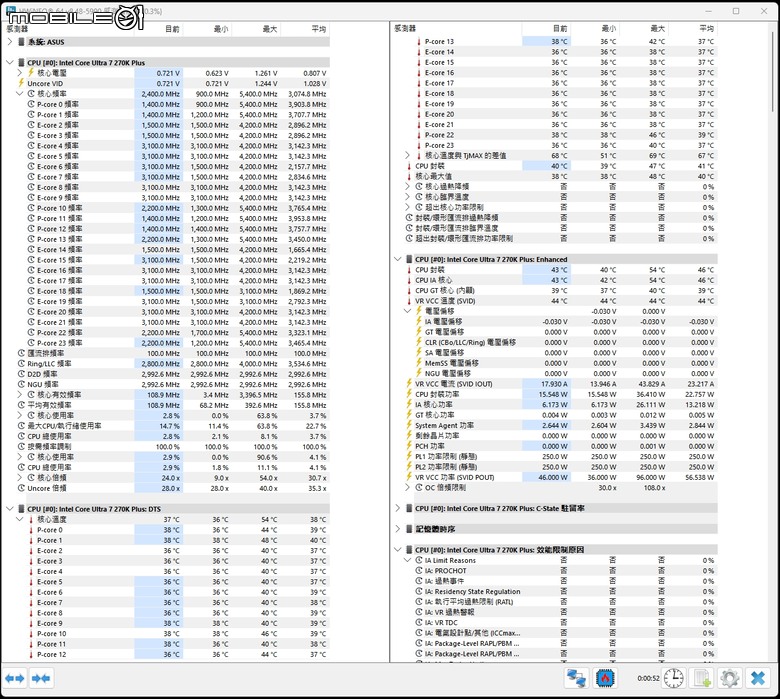
Task: Collapse the IA Limit Reasons tree
Action: pyautogui.click(x=407, y=560)
